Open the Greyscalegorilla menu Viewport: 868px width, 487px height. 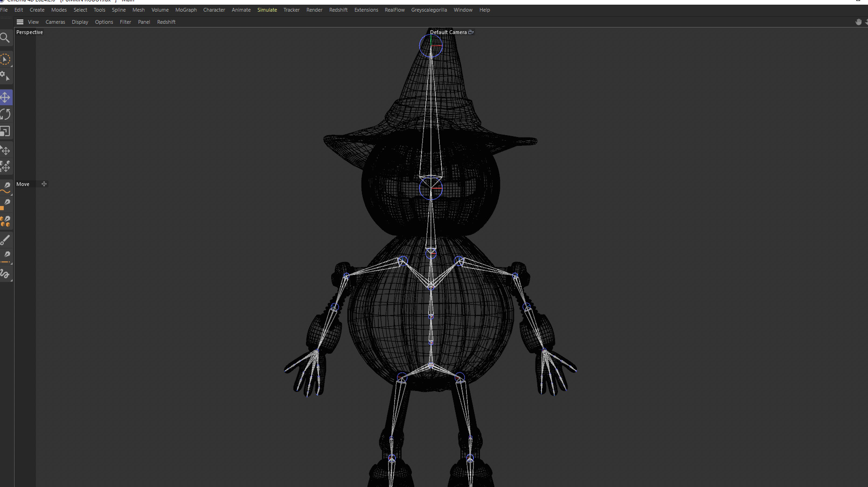point(429,10)
